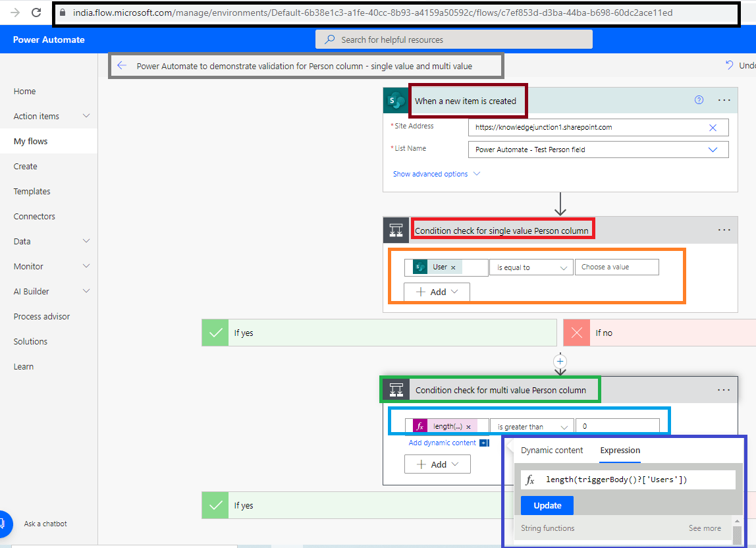Insert a step with the plus circle

[x=560, y=361]
